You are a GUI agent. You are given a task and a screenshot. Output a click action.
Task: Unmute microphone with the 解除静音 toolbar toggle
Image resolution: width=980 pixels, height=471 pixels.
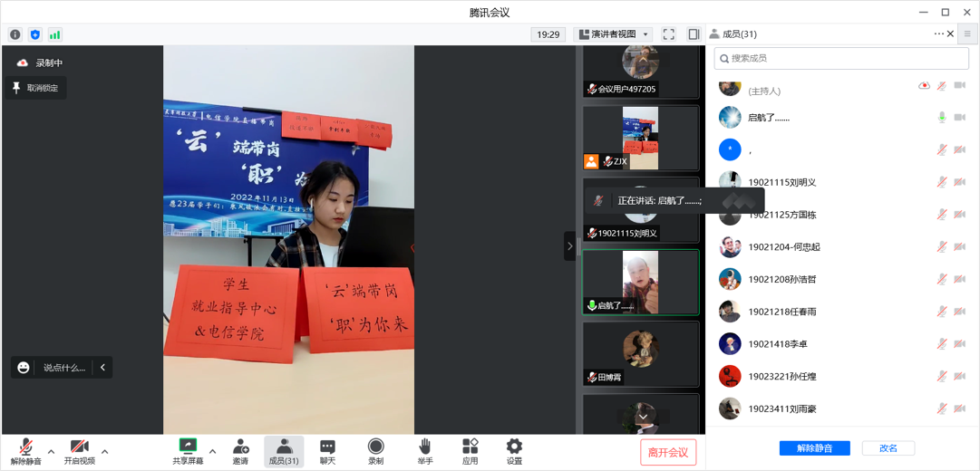tap(26, 447)
